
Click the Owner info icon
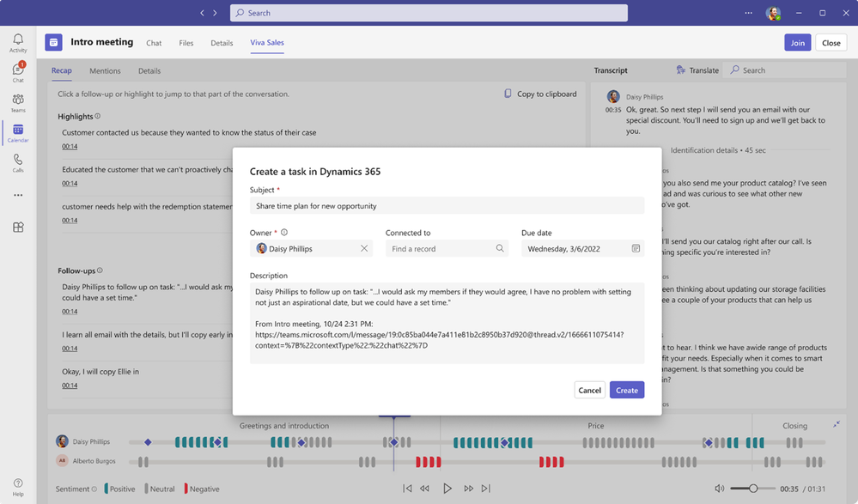pos(284,232)
